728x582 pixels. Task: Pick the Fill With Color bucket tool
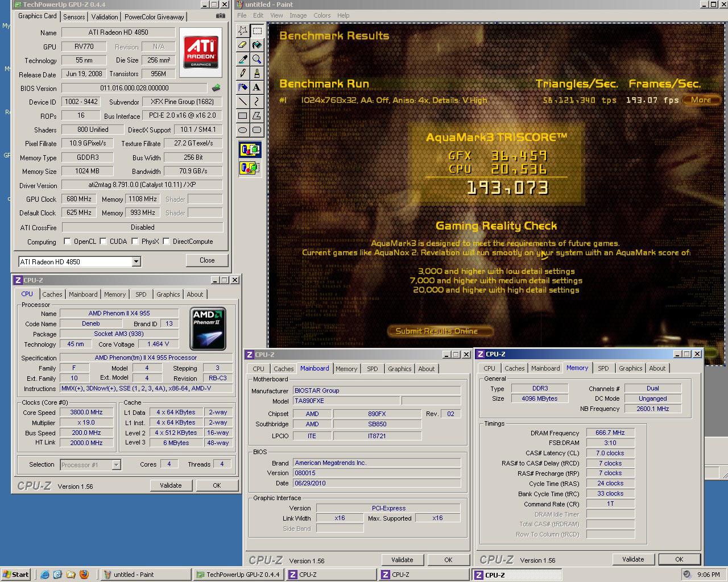257,45
